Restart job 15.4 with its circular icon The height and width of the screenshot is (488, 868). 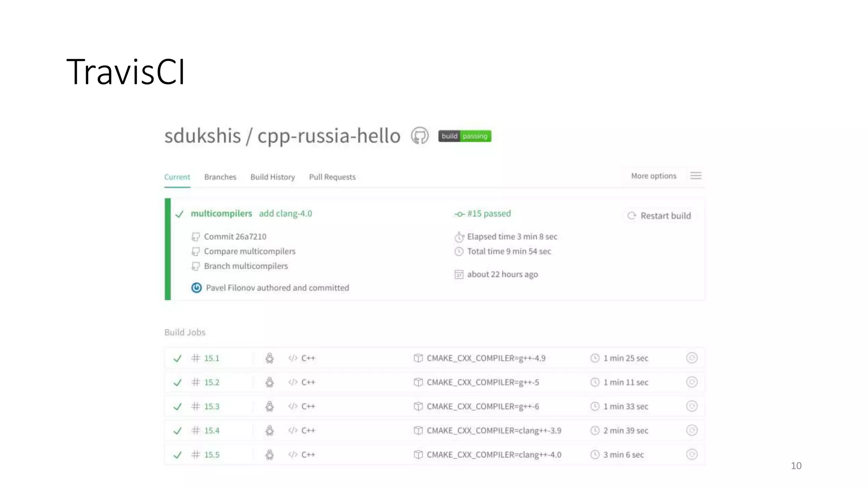coord(692,430)
